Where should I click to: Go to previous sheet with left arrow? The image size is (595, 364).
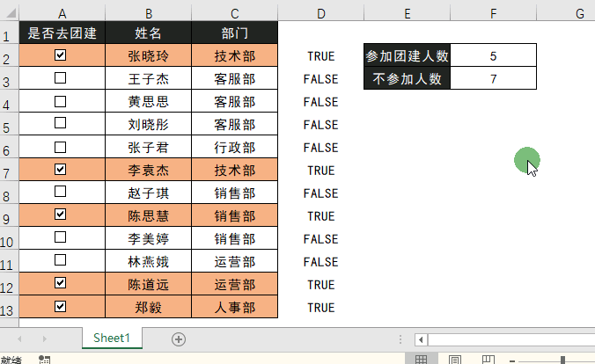coord(19,339)
